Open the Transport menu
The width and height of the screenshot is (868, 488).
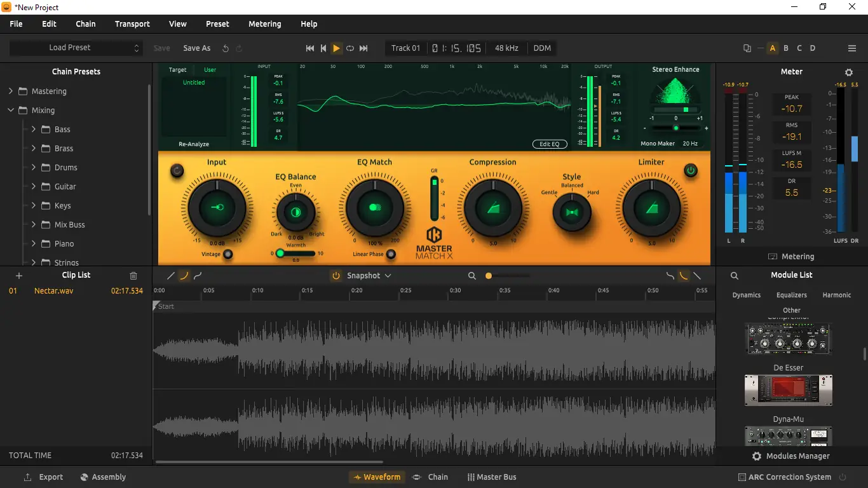click(132, 24)
